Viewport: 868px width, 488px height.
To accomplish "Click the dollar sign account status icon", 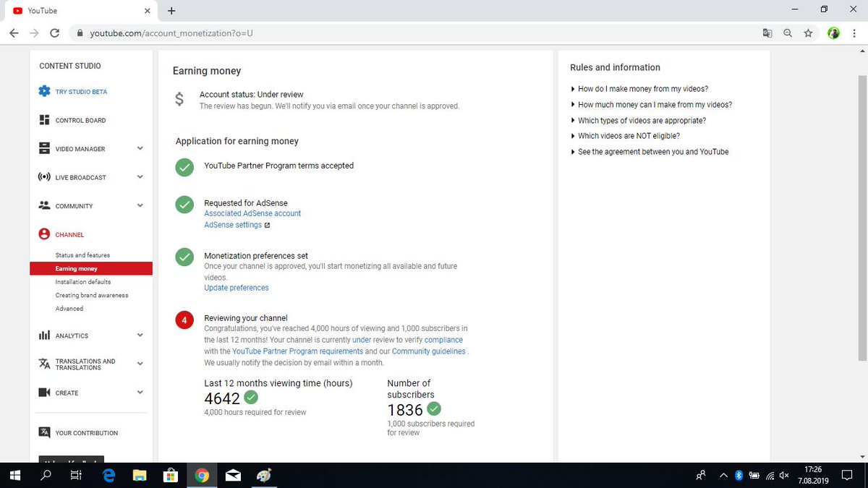I will click(x=180, y=100).
